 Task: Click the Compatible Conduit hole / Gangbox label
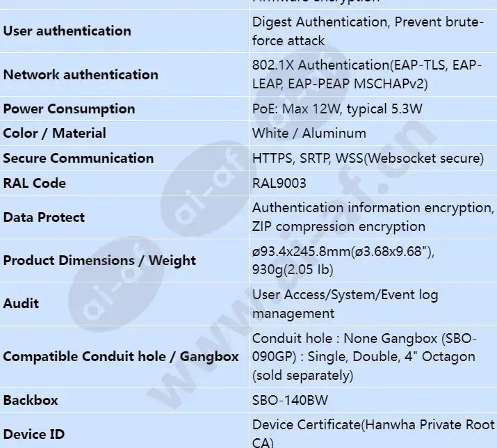(x=121, y=357)
